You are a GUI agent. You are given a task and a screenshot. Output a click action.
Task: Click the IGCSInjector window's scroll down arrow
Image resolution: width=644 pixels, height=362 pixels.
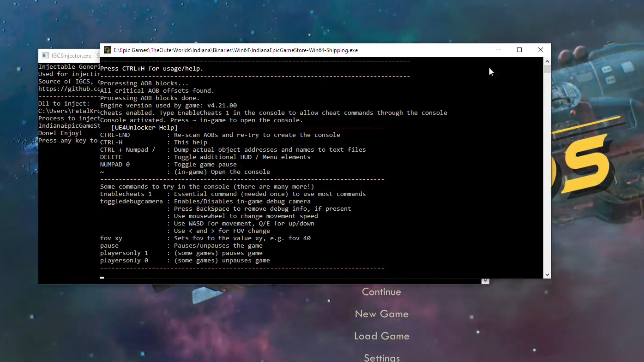pos(485,281)
